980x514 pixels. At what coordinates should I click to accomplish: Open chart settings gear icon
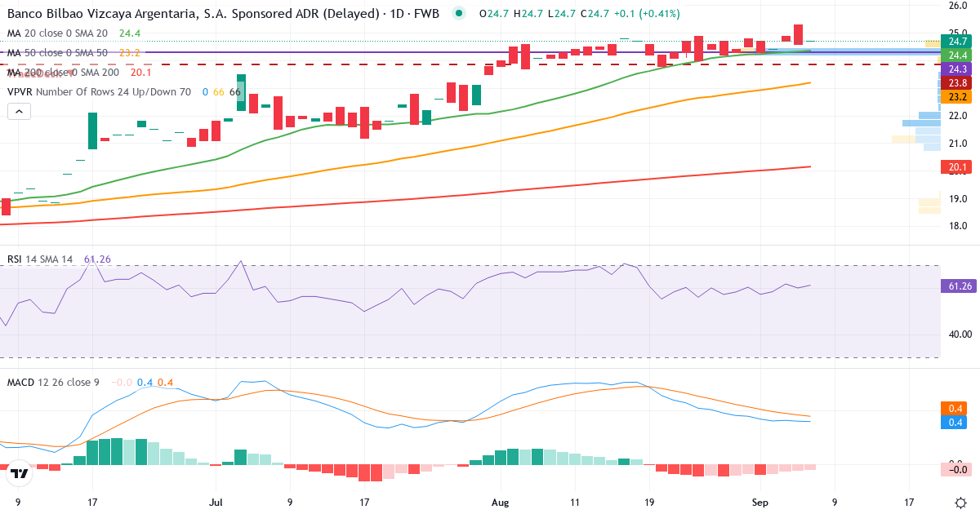tap(960, 503)
